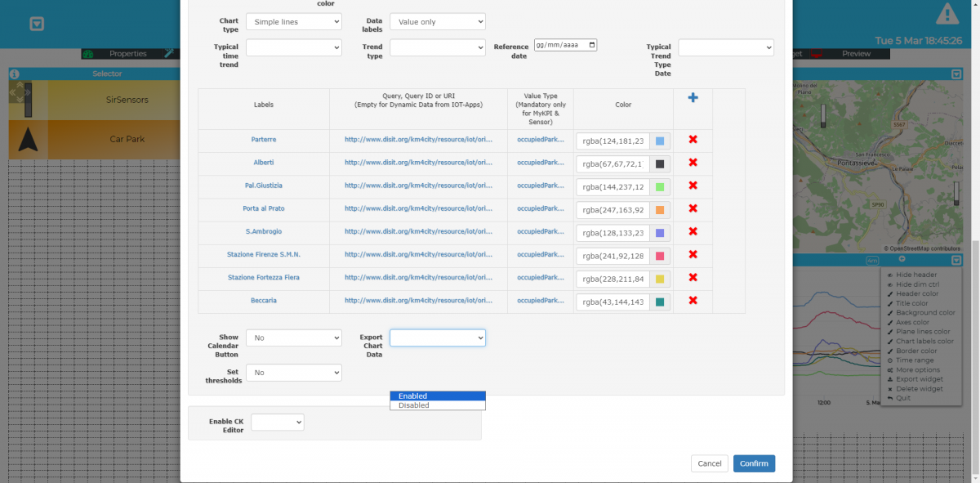Click the Reference date input field
The width and height of the screenshot is (980, 483).
click(565, 46)
